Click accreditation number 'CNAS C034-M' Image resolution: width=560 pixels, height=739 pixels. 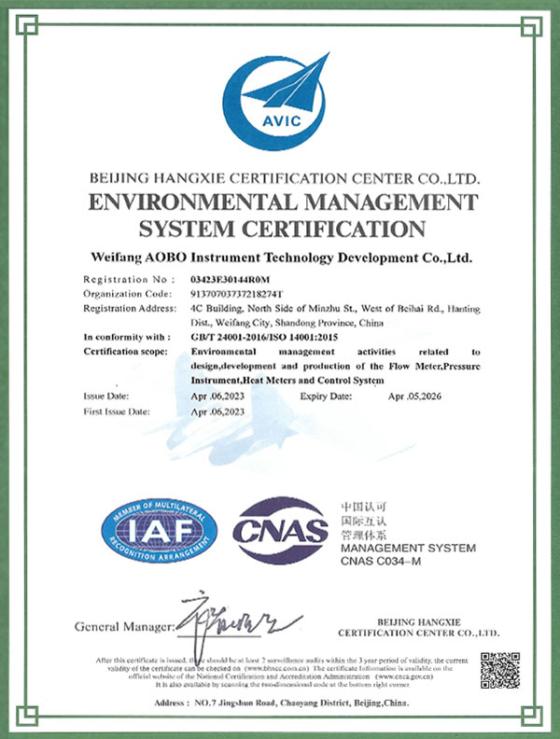(381, 562)
